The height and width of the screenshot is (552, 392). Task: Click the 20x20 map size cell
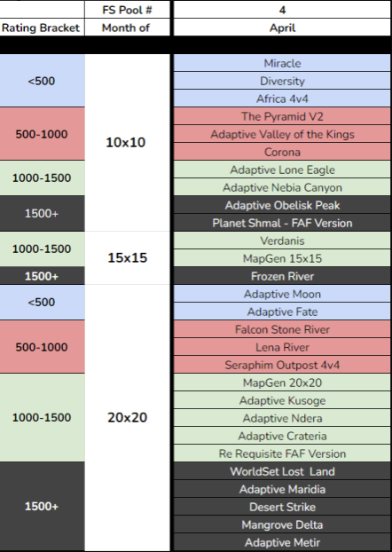[x=127, y=417]
